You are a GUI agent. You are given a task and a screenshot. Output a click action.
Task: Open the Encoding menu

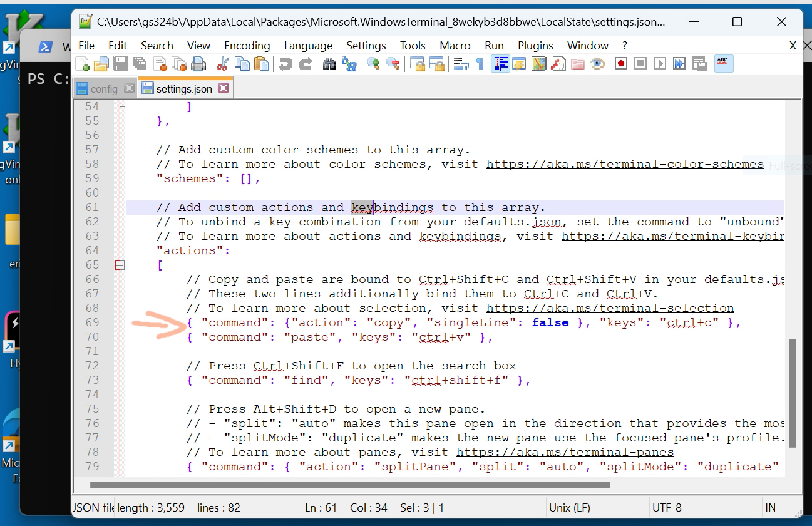247,46
